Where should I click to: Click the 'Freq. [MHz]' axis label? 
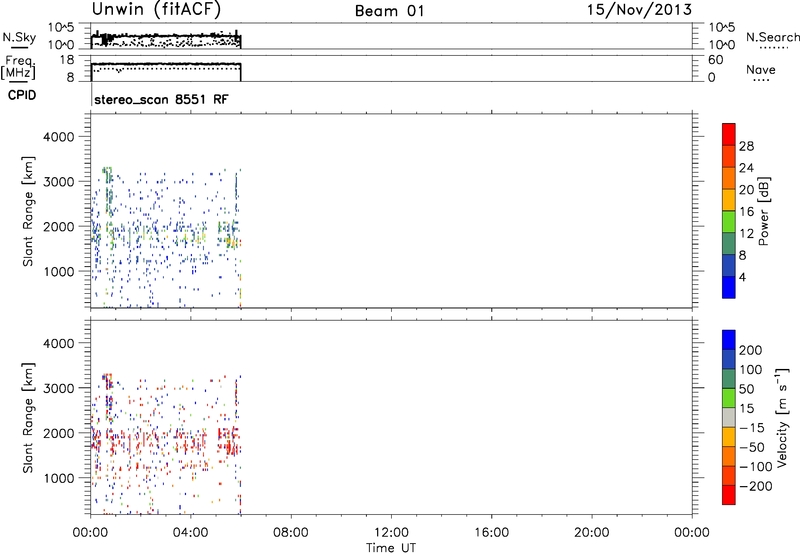click(x=18, y=68)
